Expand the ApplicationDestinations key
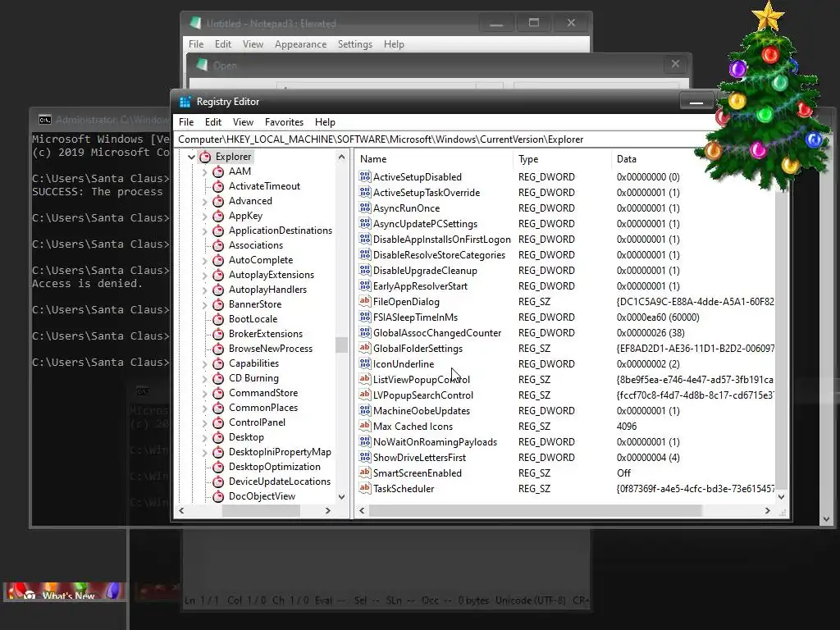The width and height of the screenshot is (840, 630). click(204, 231)
